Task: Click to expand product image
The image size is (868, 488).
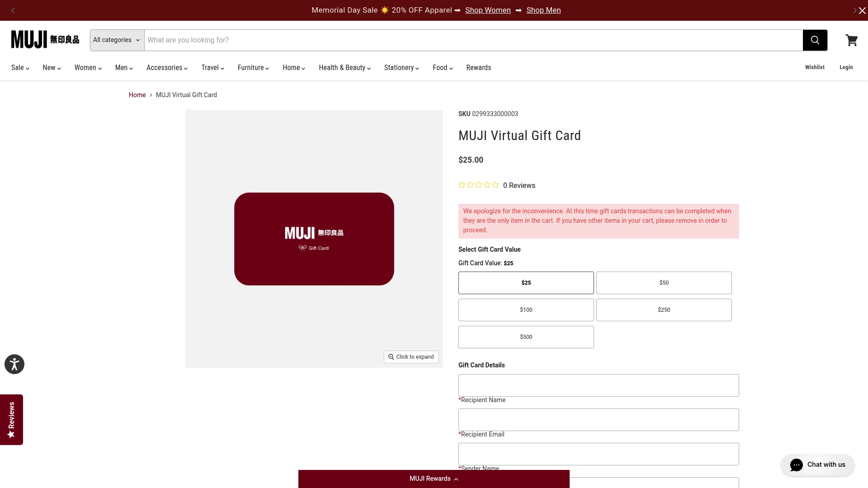Action: (x=411, y=357)
